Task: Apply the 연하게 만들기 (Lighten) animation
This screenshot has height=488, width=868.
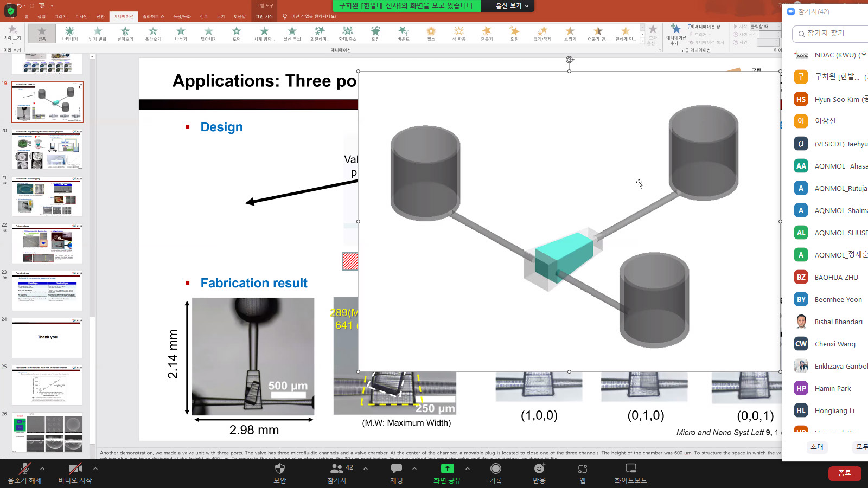Action: coord(626,33)
